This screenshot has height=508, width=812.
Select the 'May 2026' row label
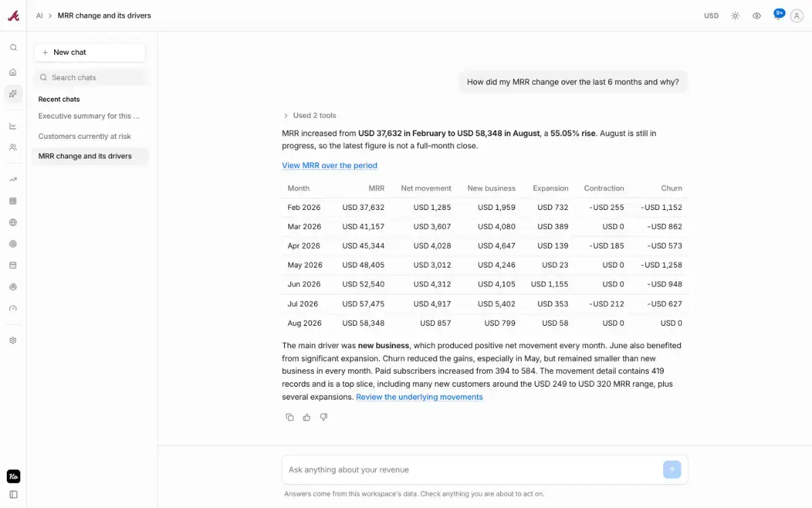(x=305, y=265)
